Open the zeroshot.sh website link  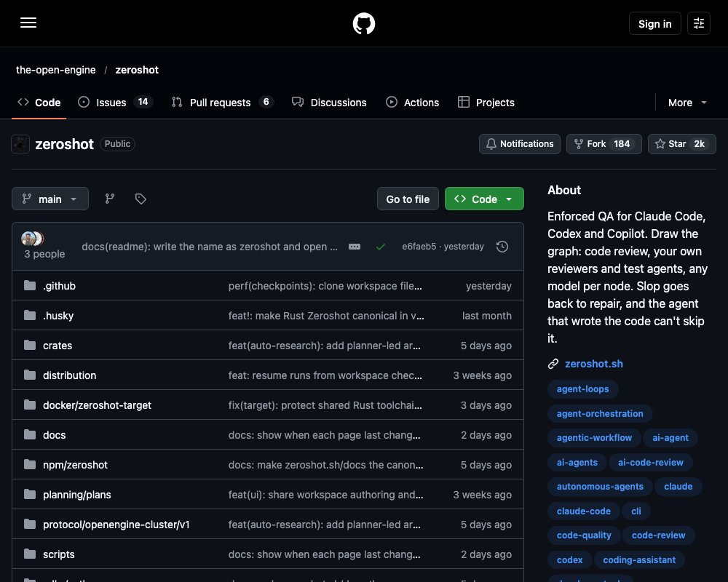coord(594,364)
